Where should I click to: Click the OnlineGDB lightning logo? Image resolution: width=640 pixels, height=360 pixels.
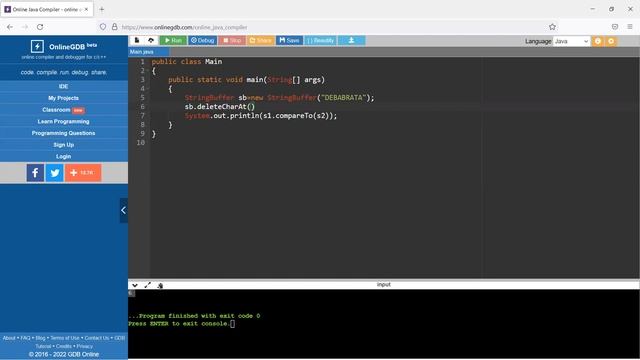(x=37, y=46)
